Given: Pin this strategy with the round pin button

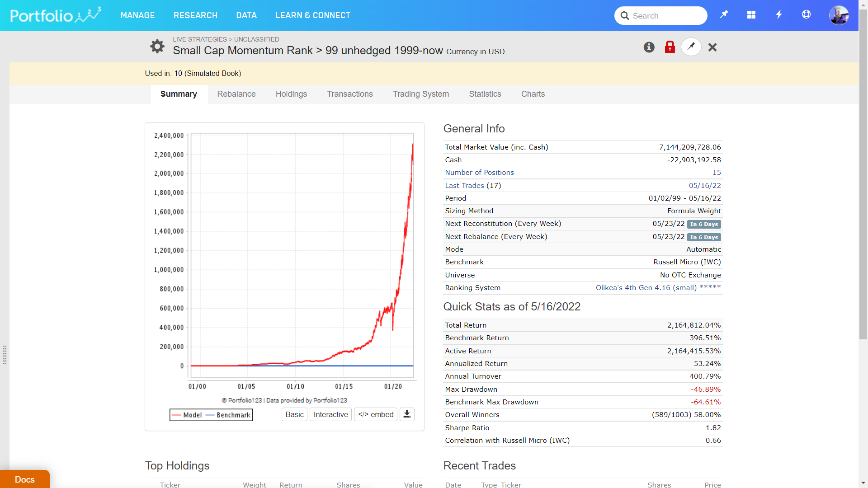Looking at the screenshot, I should pyautogui.click(x=691, y=47).
